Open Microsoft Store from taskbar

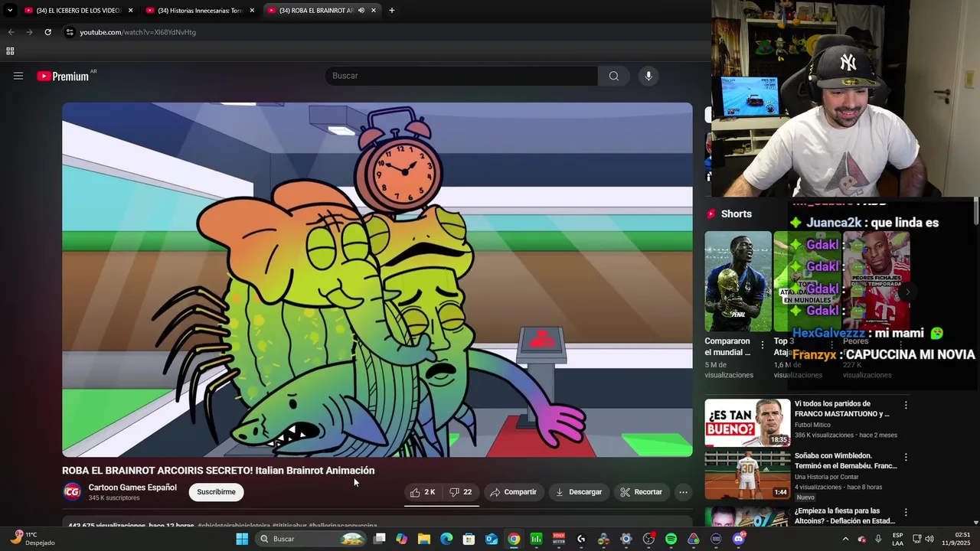[x=469, y=539]
